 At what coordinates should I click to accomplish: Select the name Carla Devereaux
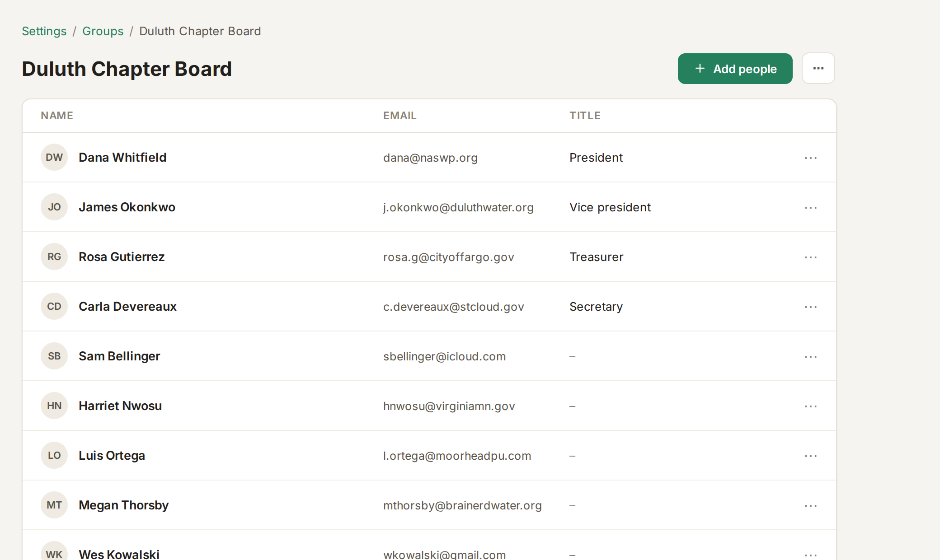pos(127,306)
